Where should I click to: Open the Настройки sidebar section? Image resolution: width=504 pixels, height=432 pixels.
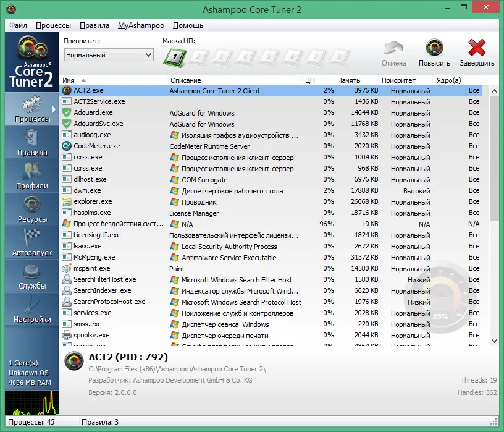tap(32, 310)
